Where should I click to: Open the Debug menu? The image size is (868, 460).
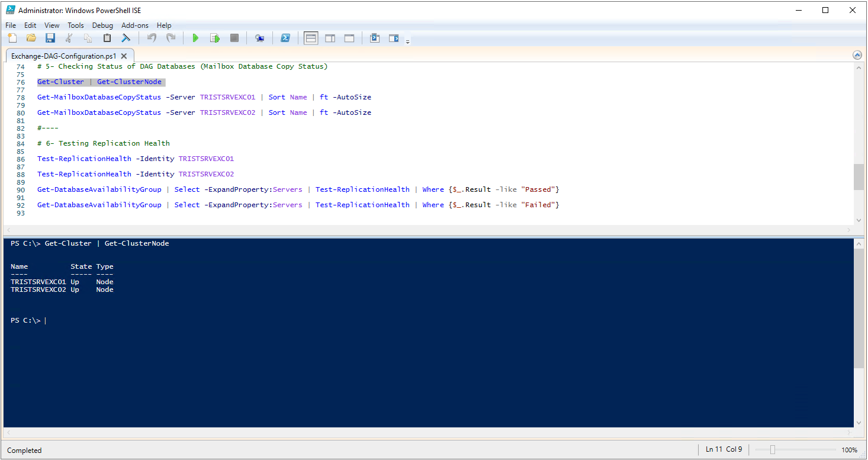[x=102, y=25]
